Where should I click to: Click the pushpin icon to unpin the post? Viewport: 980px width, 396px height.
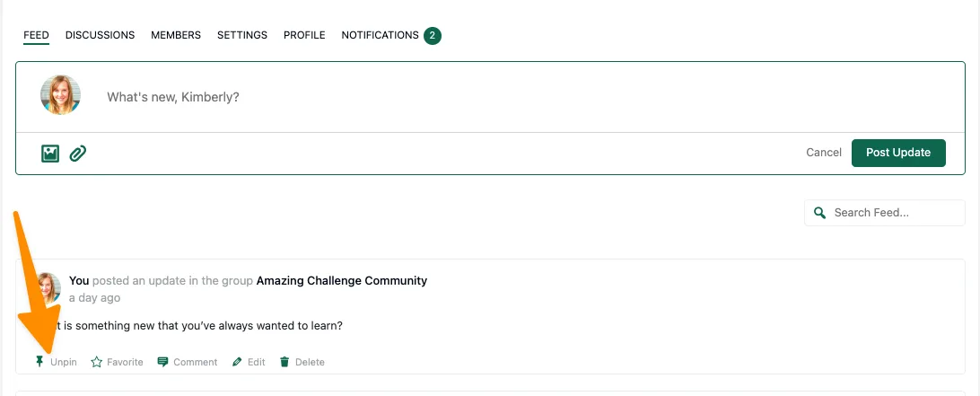(x=39, y=362)
